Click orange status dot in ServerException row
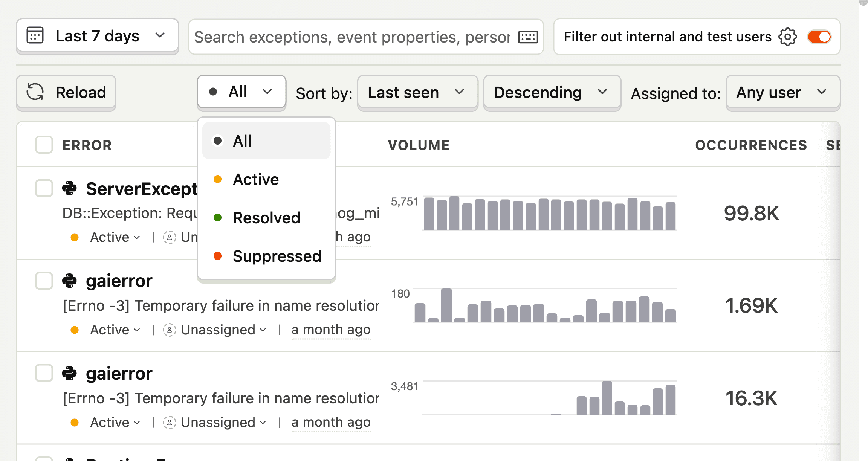 click(x=75, y=237)
